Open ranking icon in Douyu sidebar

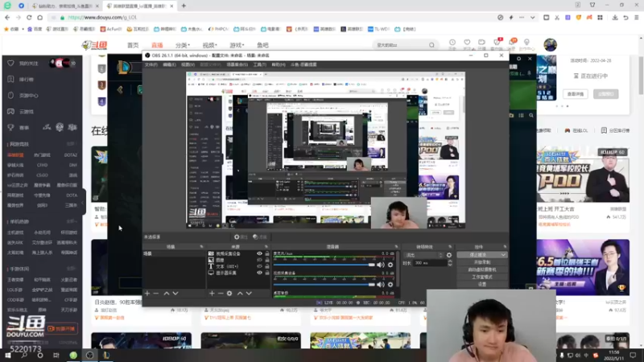pyautogui.click(x=10, y=79)
